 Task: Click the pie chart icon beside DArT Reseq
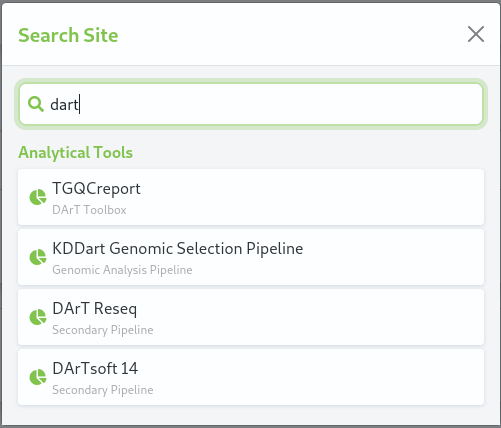click(x=38, y=317)
